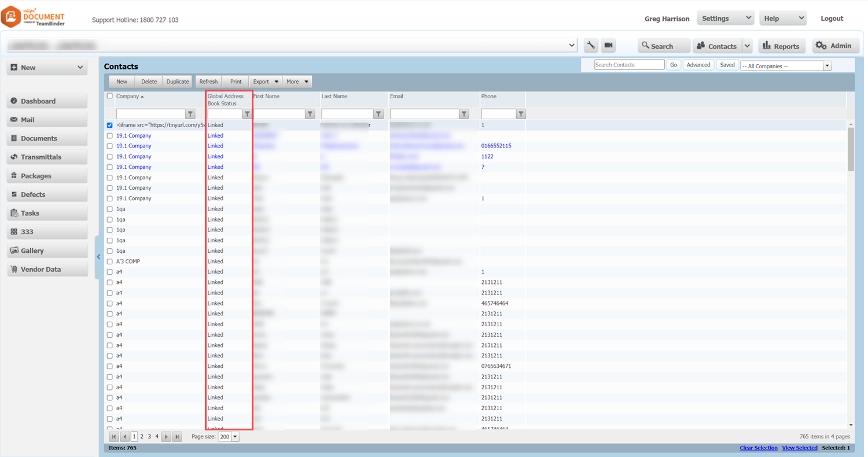The image size is (868, 457).
Task: Open the video camera icon
Action: tap(608, 46)
